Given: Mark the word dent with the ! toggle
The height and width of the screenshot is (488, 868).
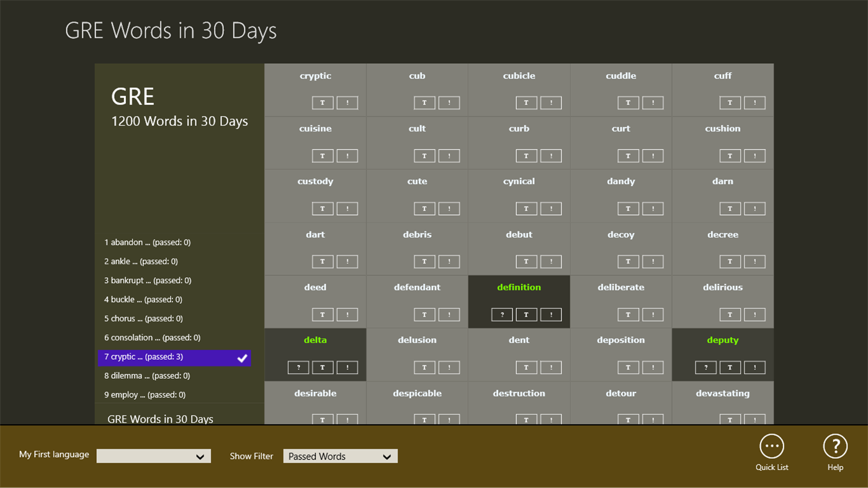Looking at the screenshot, I should coord(551,367).
